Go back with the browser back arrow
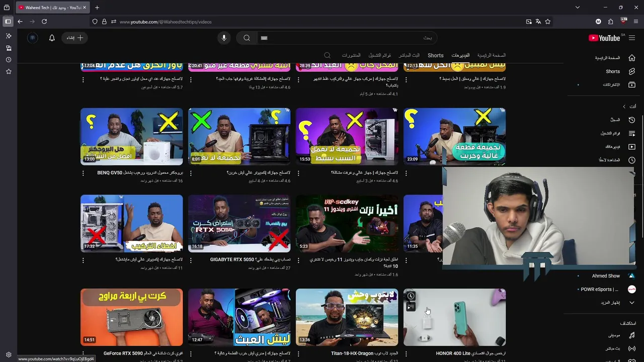644x362 pixels. 20,22
